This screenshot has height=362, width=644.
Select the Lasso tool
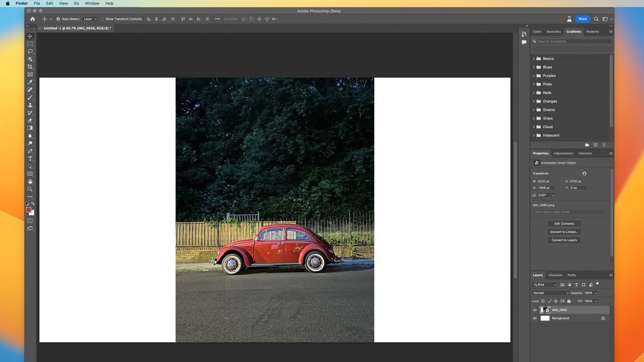30,52
